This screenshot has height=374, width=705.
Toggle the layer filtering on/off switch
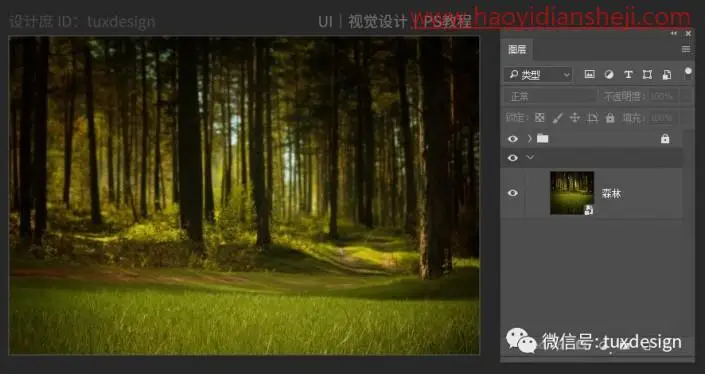688,72
